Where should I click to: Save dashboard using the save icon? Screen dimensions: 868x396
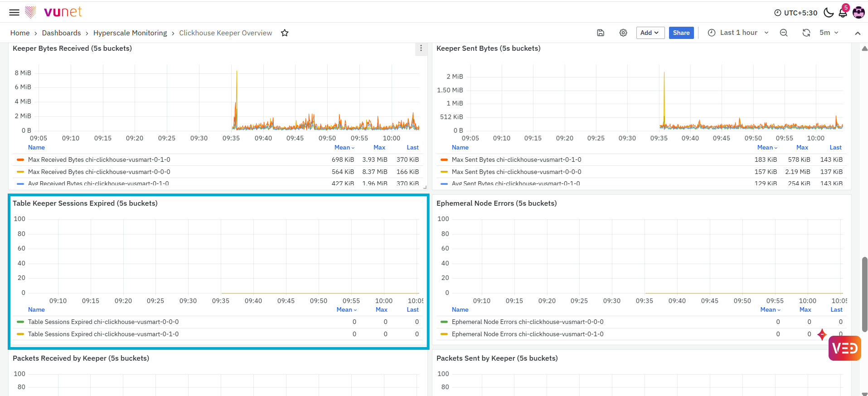[601, 33]
